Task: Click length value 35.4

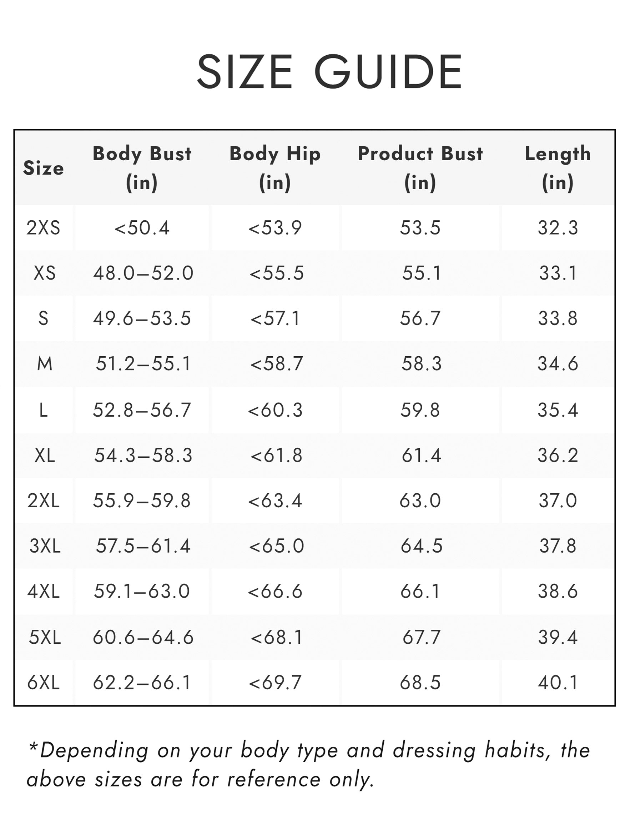Action: coord(558,410)
